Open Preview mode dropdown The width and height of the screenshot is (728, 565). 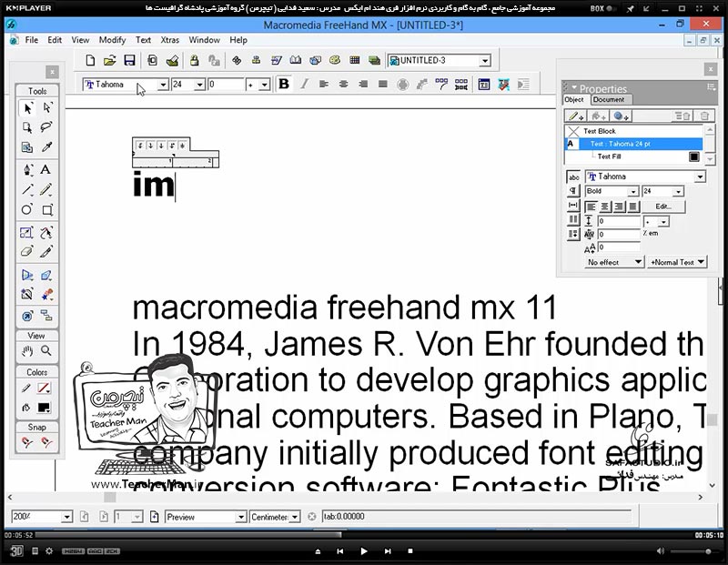coord(240,517)
